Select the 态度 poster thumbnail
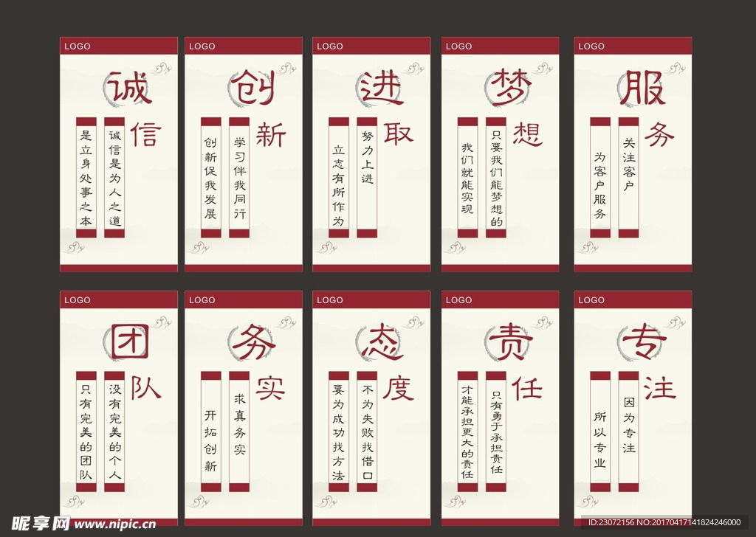The height and width of the screenshot is (537, 756). 372,402
